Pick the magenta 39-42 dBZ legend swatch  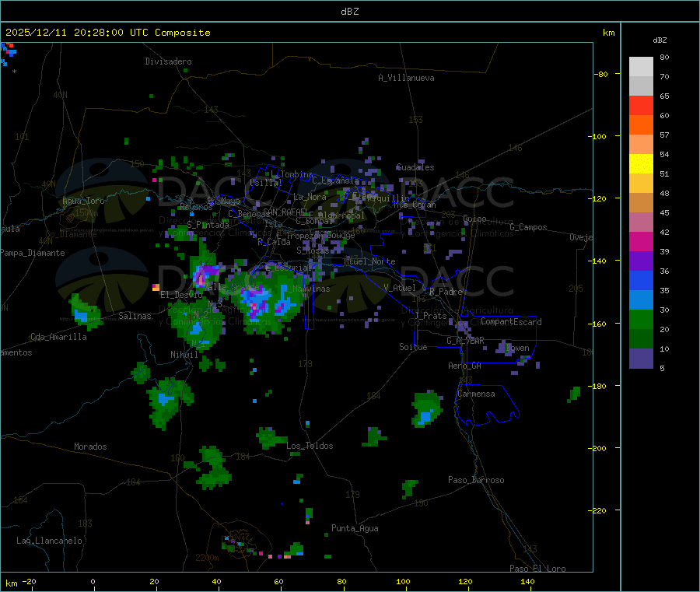(641, 241)
